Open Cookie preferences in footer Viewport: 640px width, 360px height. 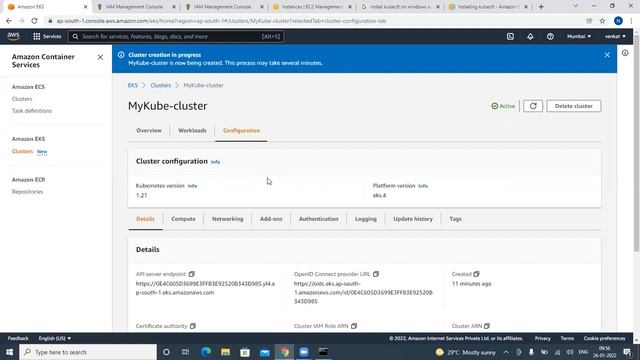click(604, 338)
